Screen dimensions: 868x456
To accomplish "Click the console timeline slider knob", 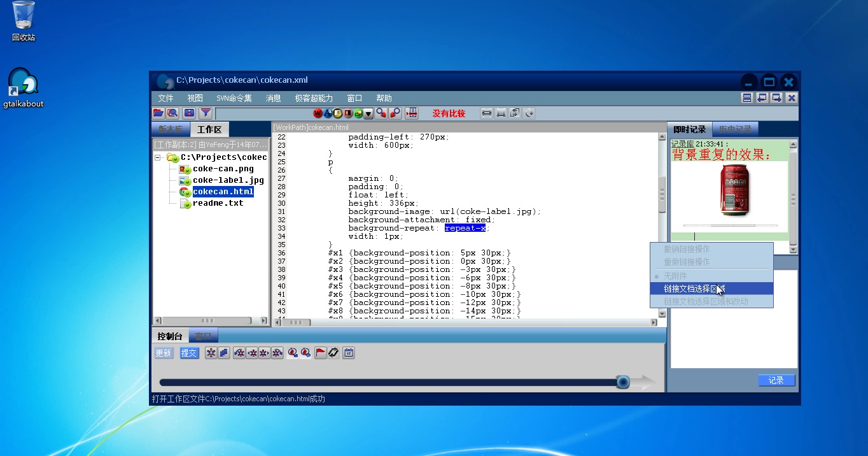I will [623, 381].
